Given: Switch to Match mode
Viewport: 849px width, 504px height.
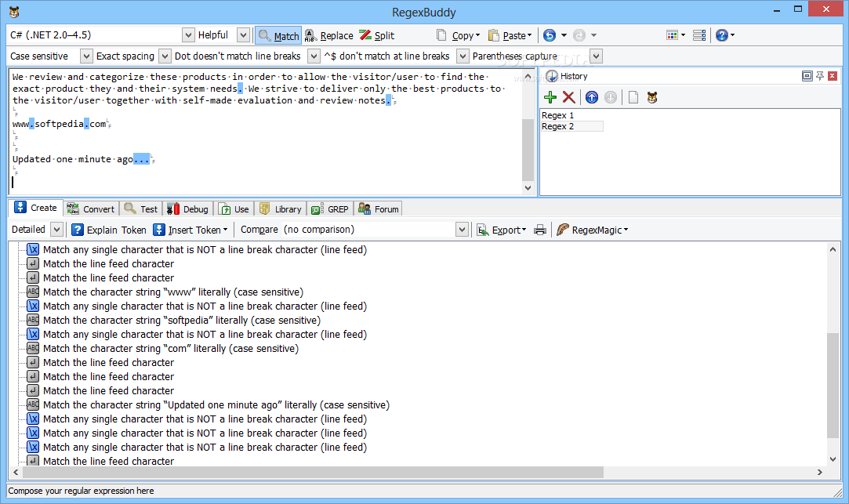Looking at the screenshot, I should [278, 36].
